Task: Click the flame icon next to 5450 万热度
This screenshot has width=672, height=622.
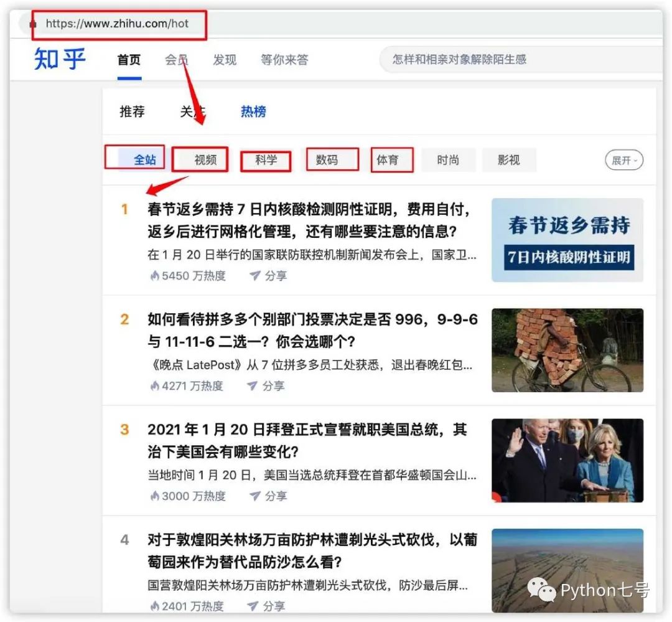Action: [x=154, y=275]
